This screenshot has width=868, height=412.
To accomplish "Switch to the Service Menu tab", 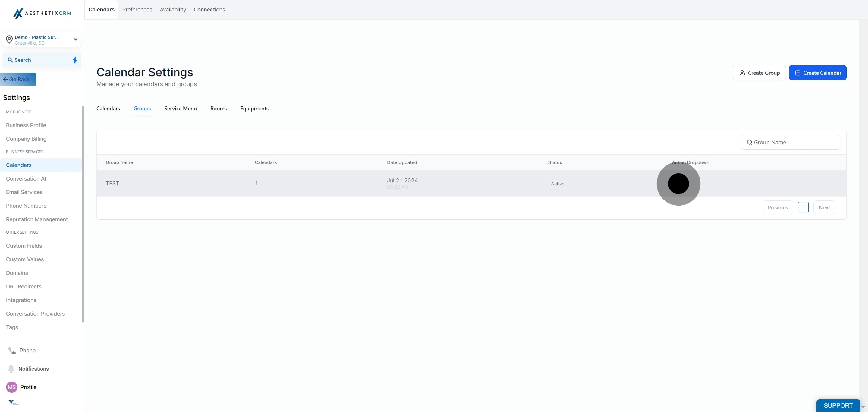I will [x=180, y=109].
